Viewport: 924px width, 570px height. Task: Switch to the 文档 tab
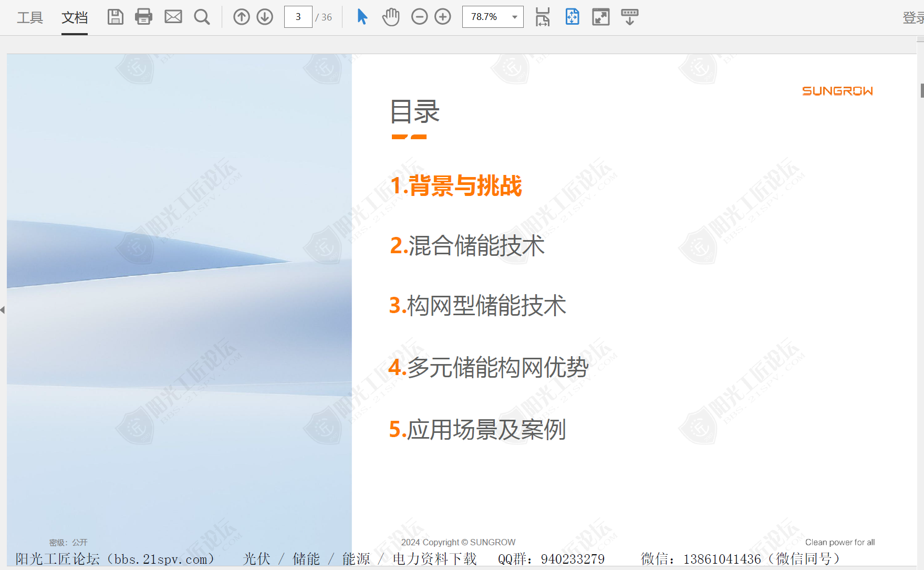[75, 17]
